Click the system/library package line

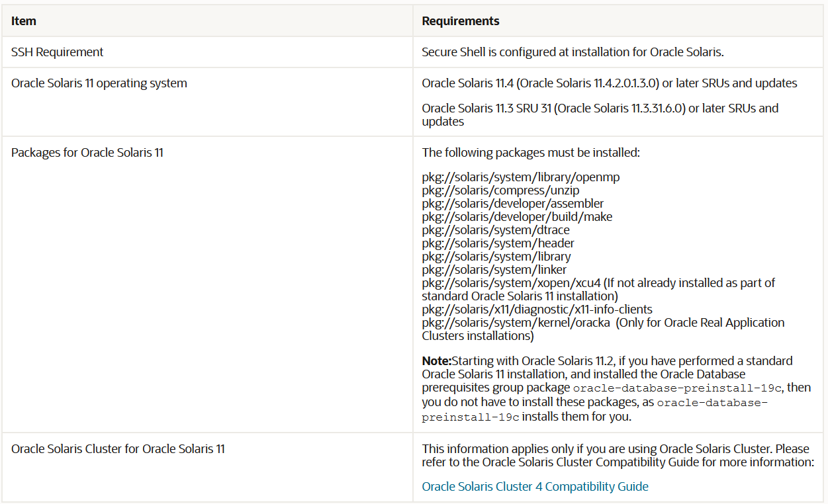pos(495,256)
